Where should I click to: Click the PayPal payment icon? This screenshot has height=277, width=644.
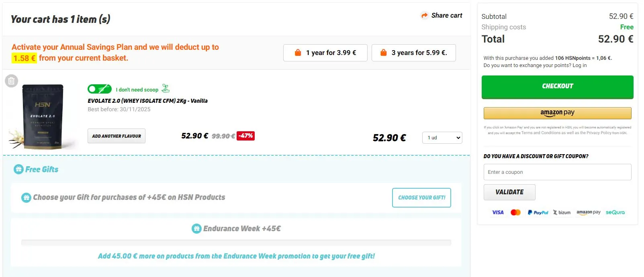pos(538,212)
